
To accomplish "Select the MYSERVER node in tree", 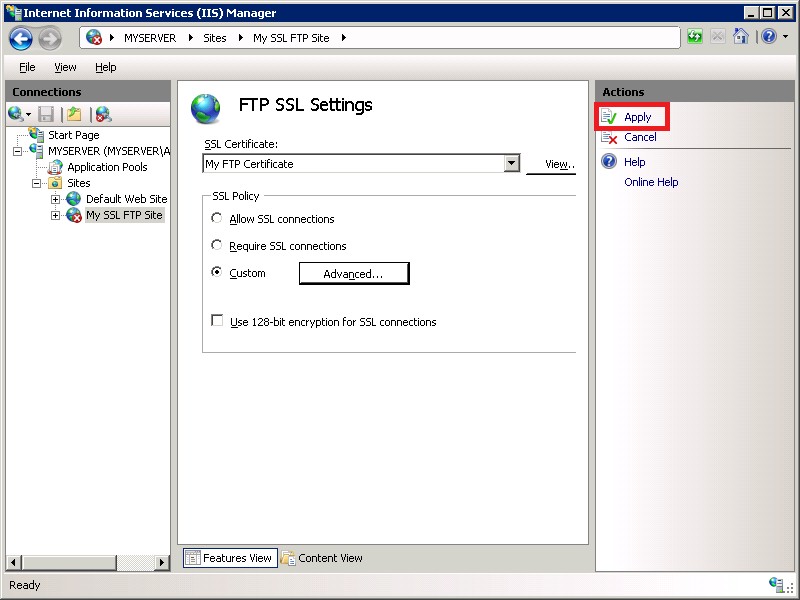I will pyautogui.click(x=109, y=151).
